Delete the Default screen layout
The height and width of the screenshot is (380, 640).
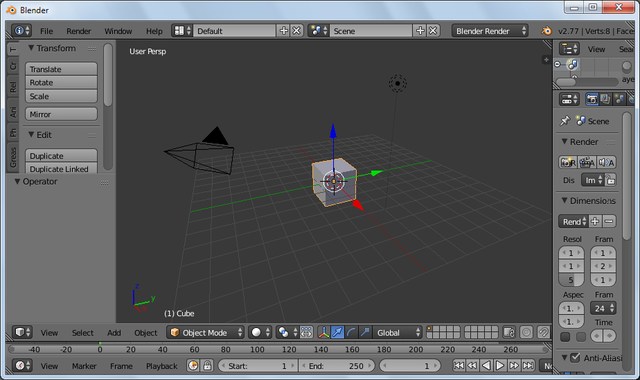[297, 31]
